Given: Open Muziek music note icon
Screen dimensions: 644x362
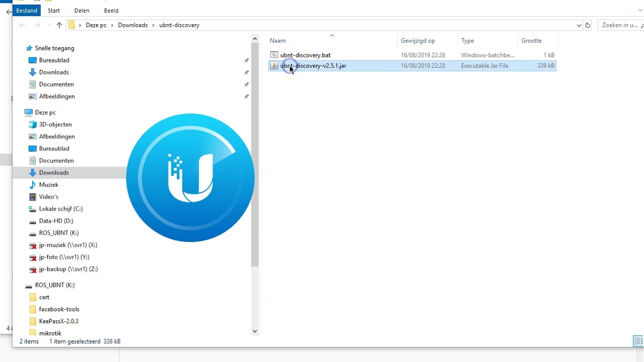Looking at the screenshot, I should click(x=33, y=185).
